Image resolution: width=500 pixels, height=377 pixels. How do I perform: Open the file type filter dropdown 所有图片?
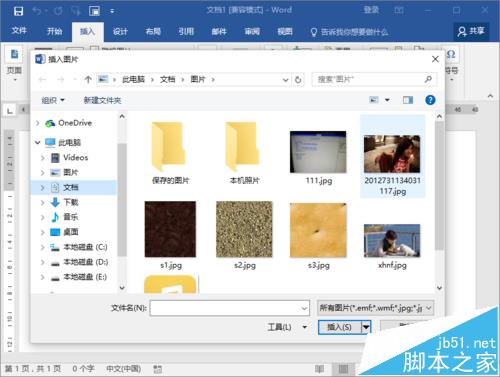pyautogui.click(x=375, y=308)
